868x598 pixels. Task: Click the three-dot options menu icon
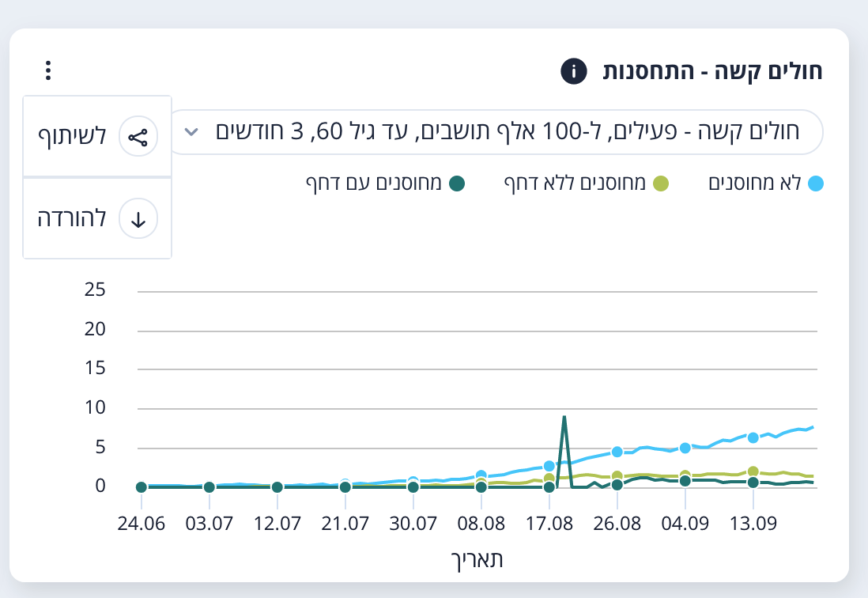(x=48, y=71)
